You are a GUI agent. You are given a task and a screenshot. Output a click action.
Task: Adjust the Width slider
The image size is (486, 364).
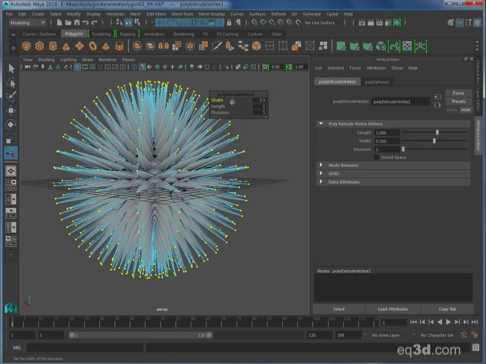point(434,141)
